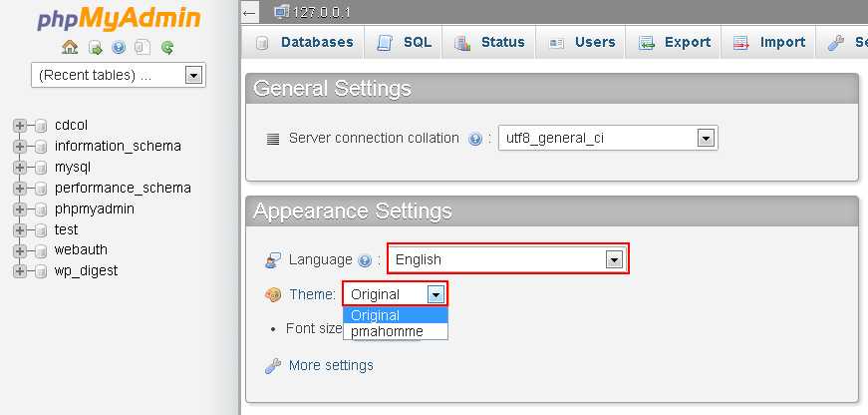The width and height of the screenshot is (868, 415).
Task: Open the phpmyadmin database link
Action: point(95,209)
